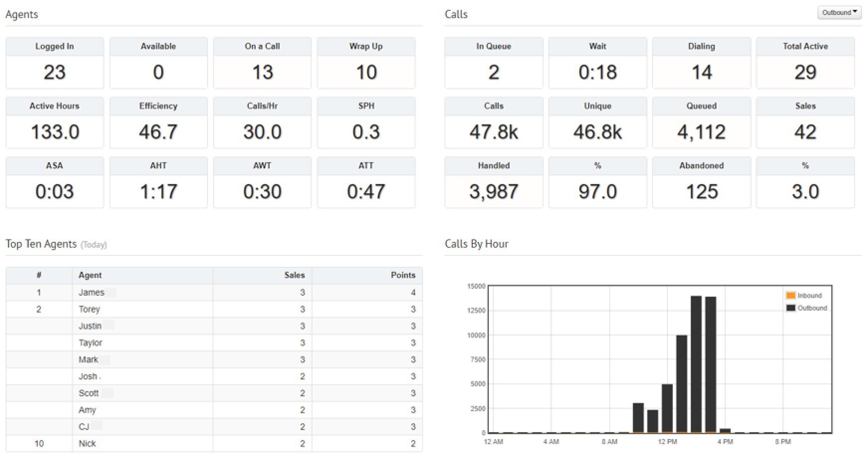Open the Abandoned calls tile

(x=701, y=183)
